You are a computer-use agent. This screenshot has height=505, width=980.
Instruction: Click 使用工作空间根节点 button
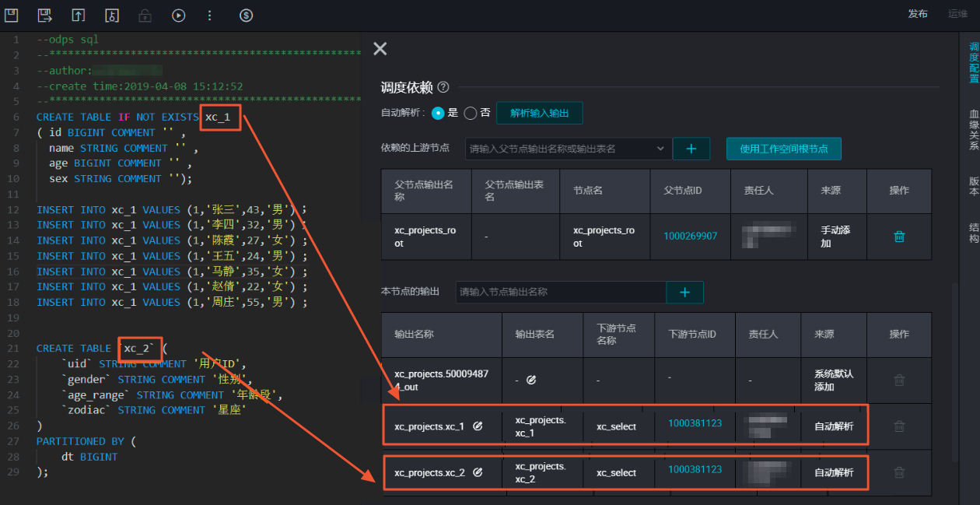tap(784, 149)
